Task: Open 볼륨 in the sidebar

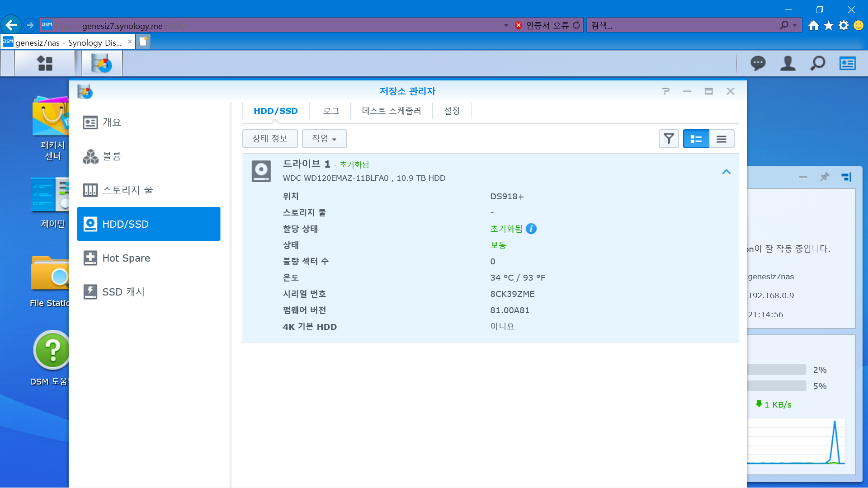Action: [x=148, y=156]
